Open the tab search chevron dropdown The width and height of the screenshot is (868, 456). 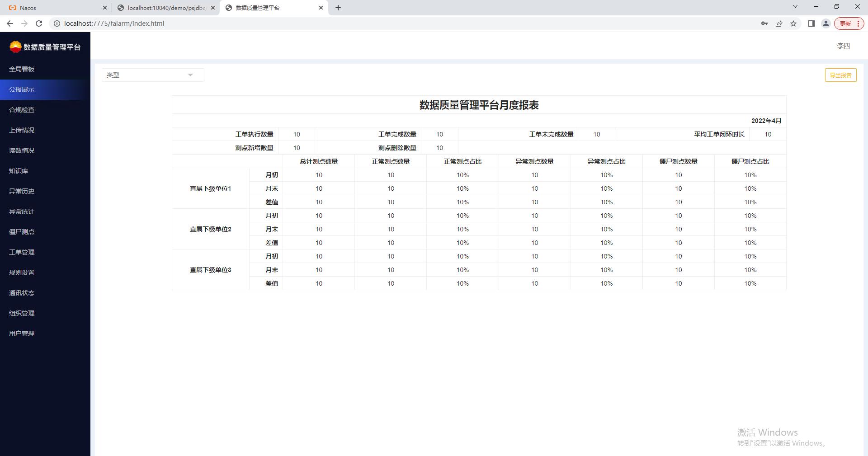click(x=795, y=7)
